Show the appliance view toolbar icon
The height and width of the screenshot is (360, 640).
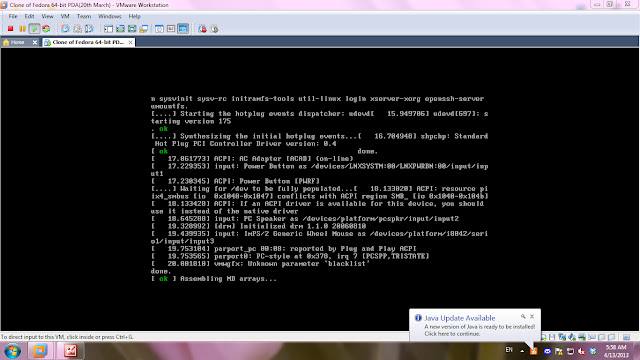coord(171,29)
